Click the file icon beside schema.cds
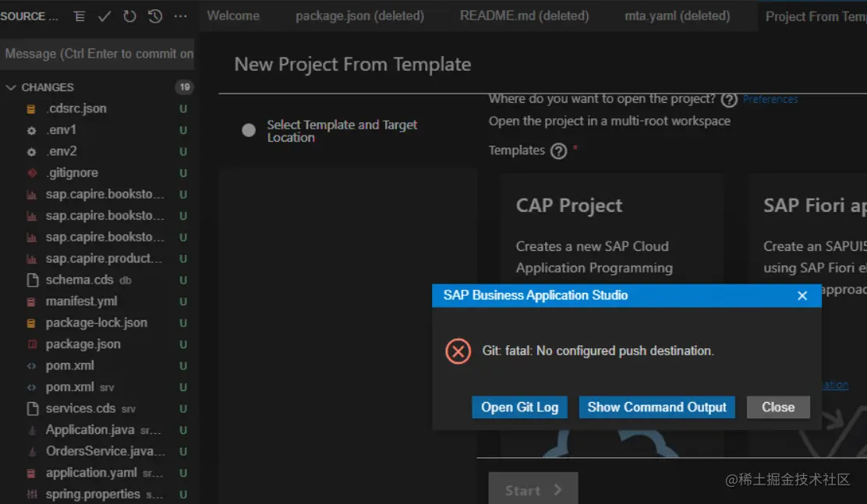 coord(33,280)
